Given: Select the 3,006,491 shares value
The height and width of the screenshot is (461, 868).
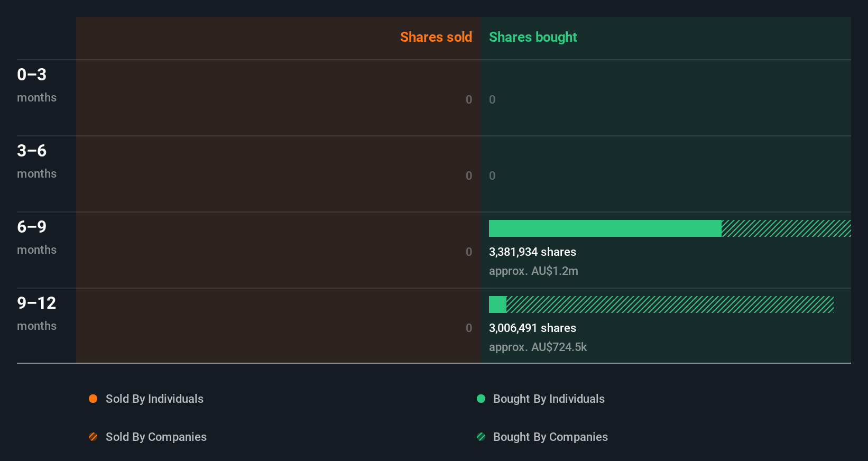Looking at the screenshot, I should pos(532,328).
